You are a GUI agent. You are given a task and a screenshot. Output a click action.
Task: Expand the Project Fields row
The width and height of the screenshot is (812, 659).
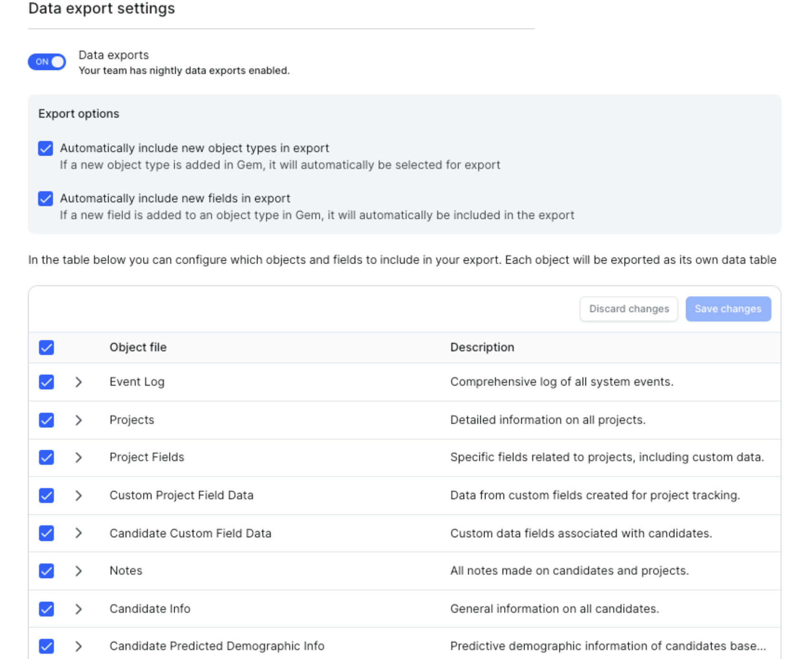pos(79,457)
